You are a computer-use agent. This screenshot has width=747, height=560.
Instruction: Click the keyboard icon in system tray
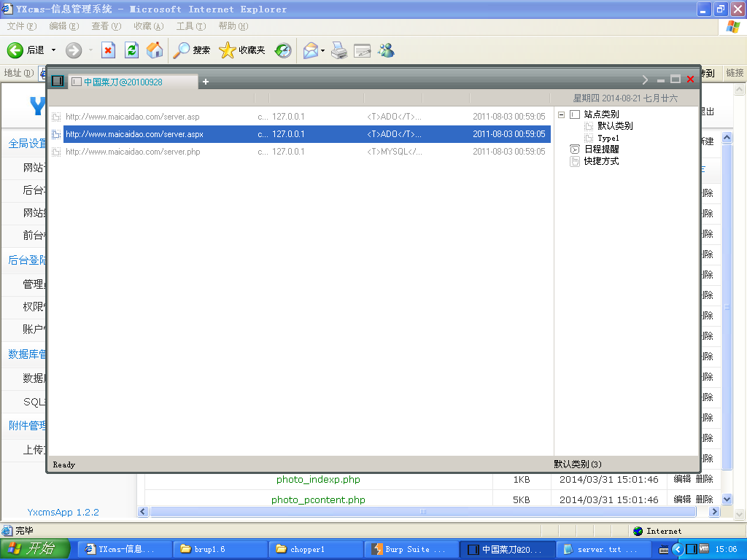664,550
